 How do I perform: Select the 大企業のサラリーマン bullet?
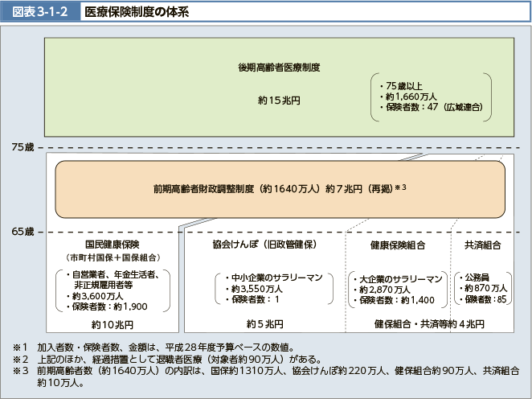tap(399, 278)
